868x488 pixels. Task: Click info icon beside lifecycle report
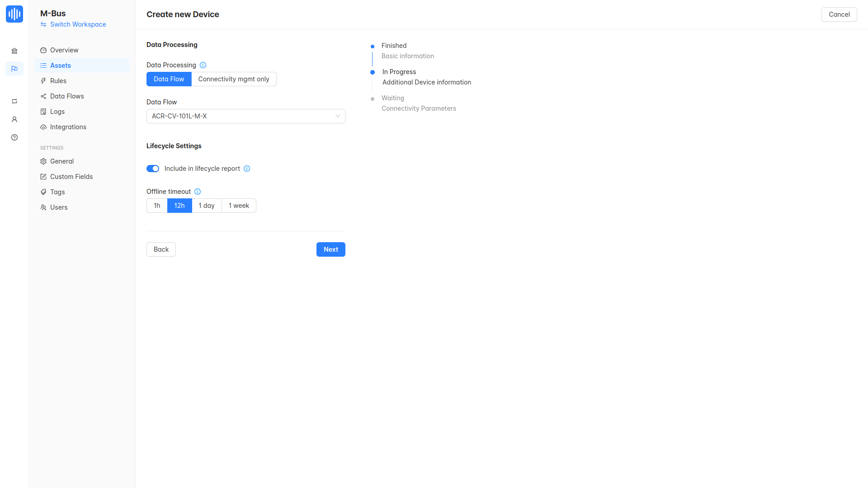point(247,169)
